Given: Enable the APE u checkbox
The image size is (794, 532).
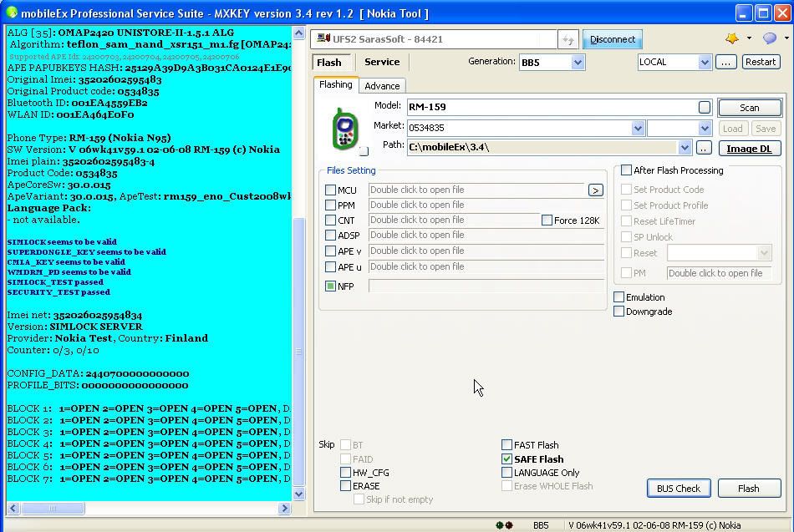Looking at the screenshot, I should click(330, 266).
